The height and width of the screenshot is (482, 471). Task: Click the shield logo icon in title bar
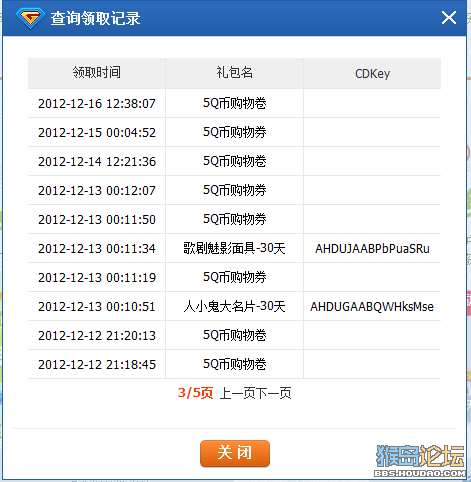tap(30, 18)
